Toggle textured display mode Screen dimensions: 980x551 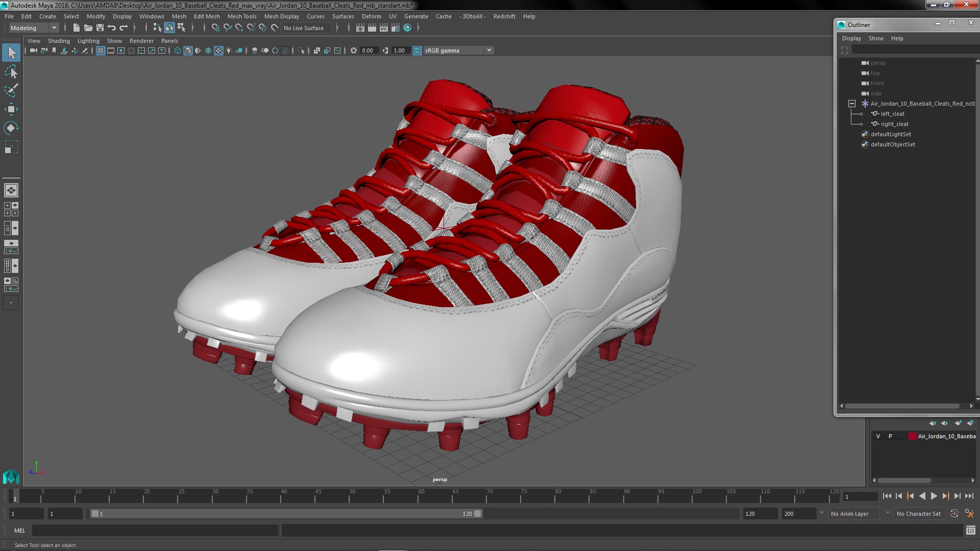click(218, 51)
